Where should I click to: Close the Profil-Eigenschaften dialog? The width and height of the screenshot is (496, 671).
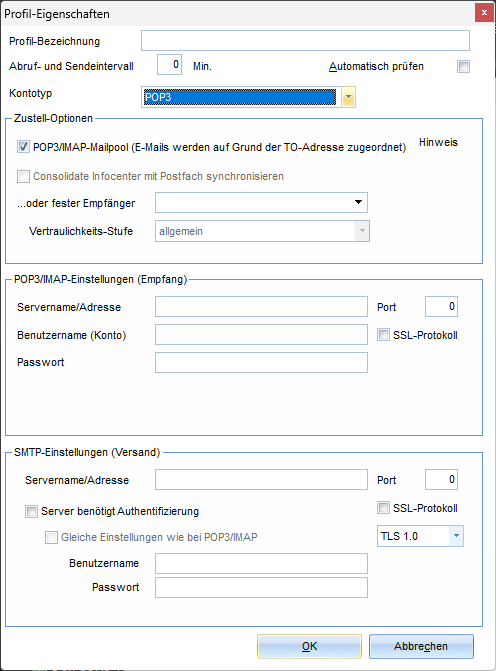tap(484, 12)
